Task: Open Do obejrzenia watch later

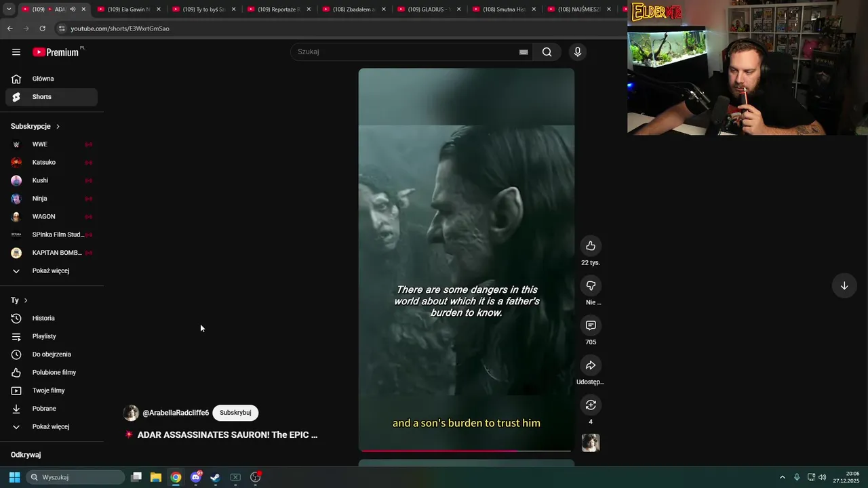Action: [52, 354]
